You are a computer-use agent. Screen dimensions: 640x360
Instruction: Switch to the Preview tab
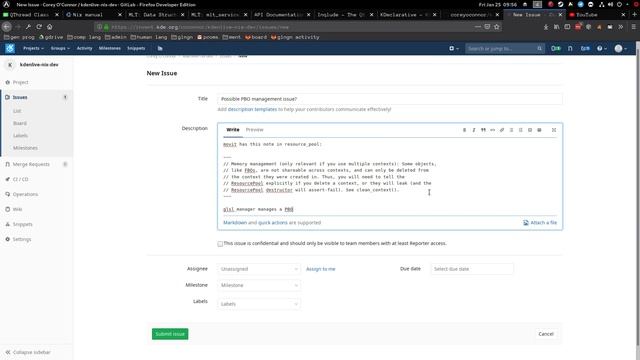click(254, 130)
